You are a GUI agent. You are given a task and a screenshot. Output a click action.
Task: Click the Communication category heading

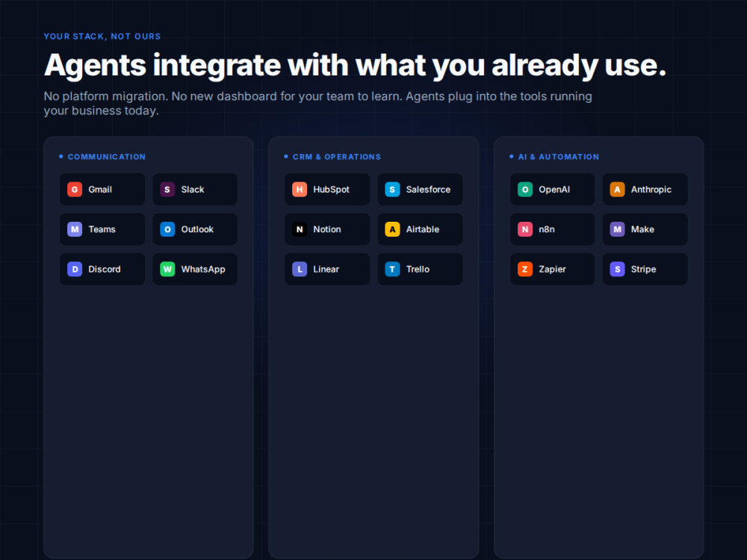[x=107, y=157]
